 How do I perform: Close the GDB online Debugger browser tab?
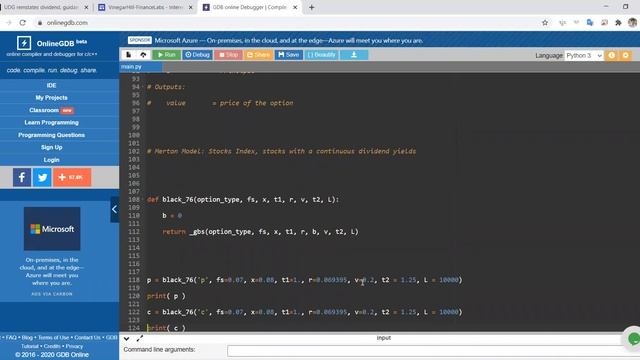[x=295, y=7]
